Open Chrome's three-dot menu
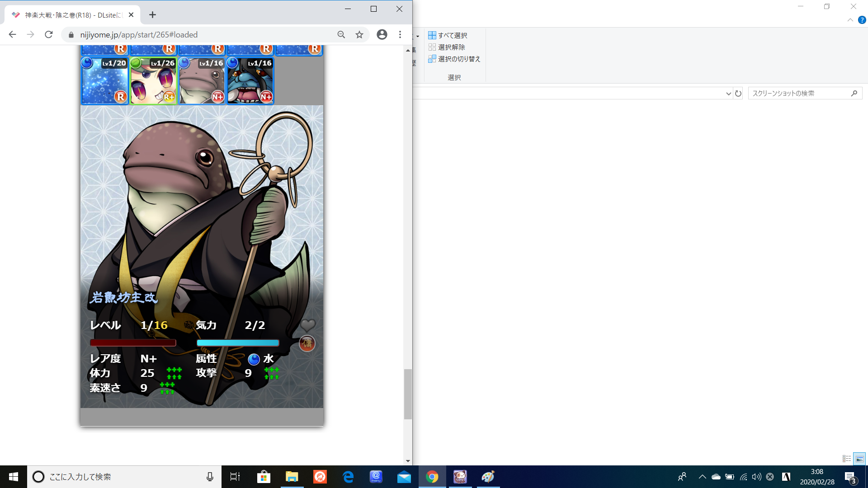The image size is (868, 488). [x=400, y=35]
